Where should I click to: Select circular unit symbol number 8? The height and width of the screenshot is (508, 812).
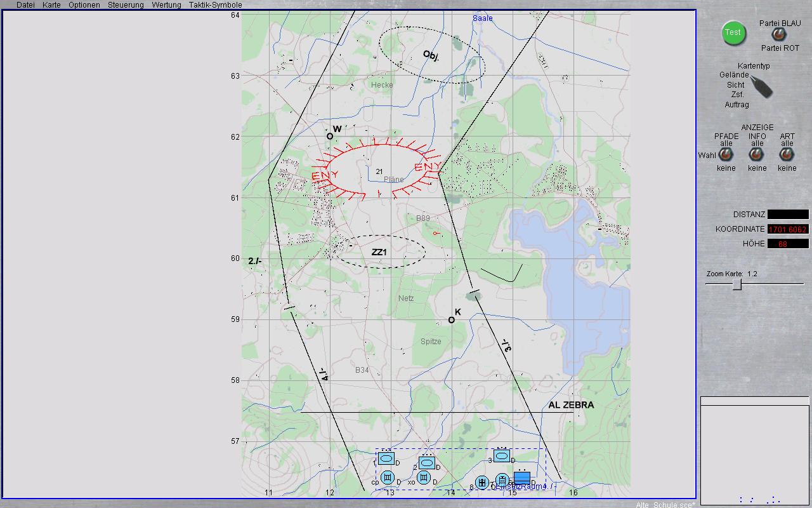pos(482,483)
